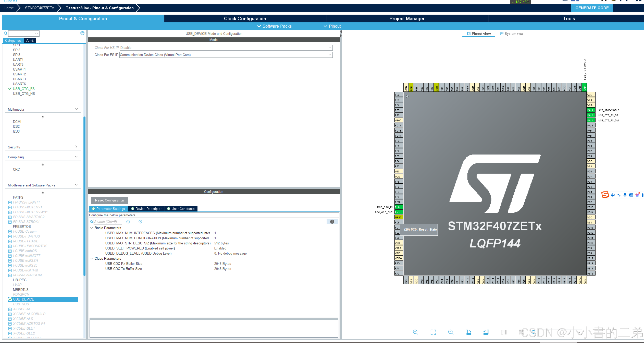Click the next search result arrow
Image resolution: width=644 pixels, height=343 pixels.
(x=140, y=222)
